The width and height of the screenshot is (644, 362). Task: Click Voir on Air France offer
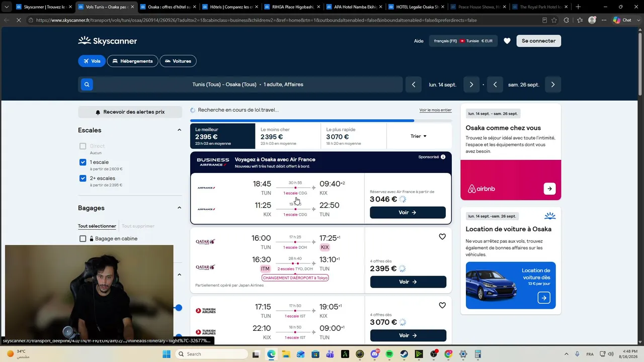click(408, 213)
